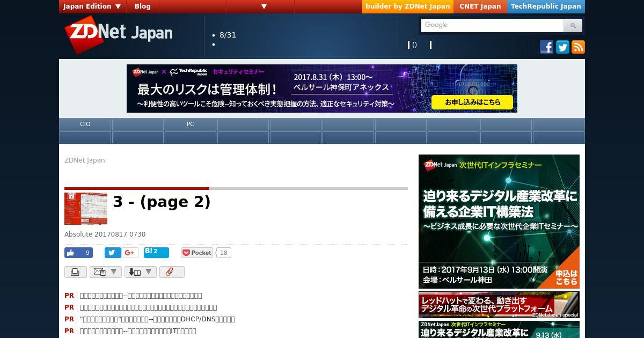
Task: Save the article to Pocket
Action: pyautogui.click(x=197, y=253)
